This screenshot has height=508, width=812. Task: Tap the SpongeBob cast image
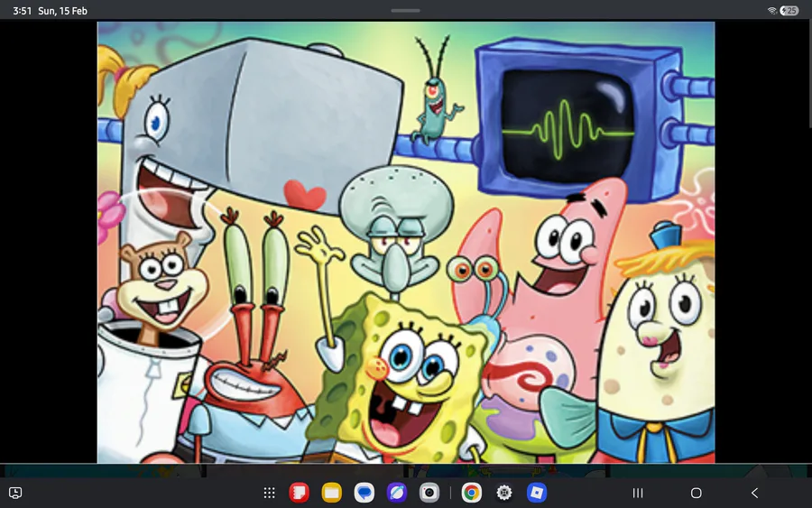click(406, 242)
